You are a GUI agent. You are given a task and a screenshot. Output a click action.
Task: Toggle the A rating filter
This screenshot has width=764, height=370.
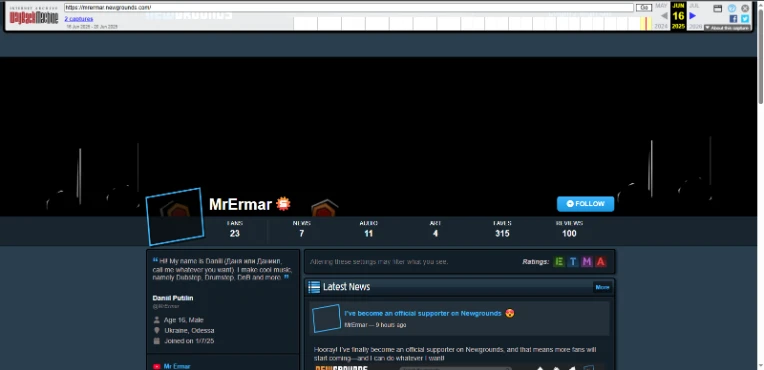click(601, 262)
